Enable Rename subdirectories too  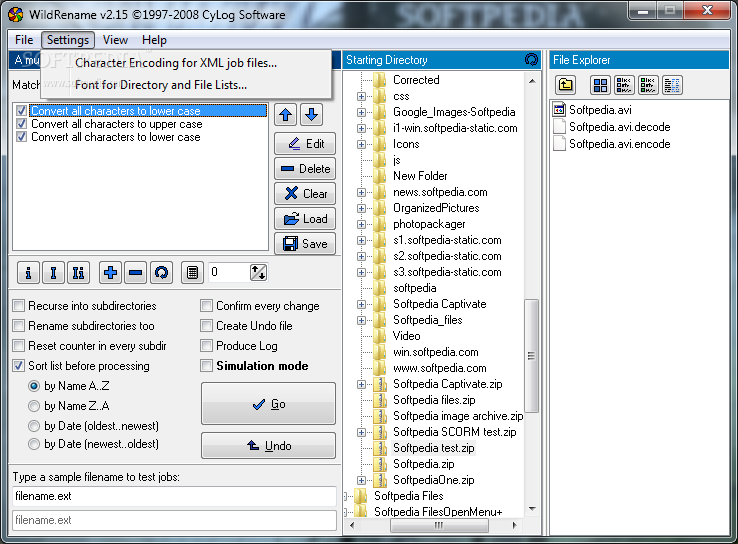pos(19,326)
